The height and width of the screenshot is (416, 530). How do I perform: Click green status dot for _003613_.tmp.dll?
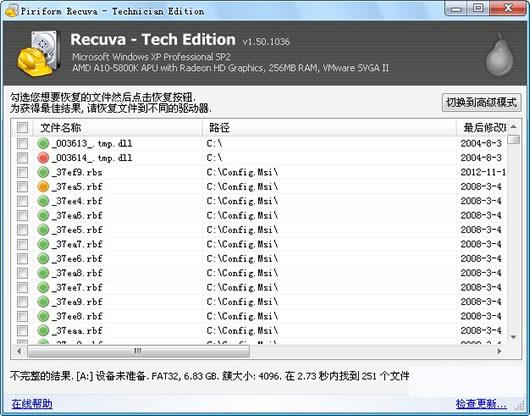(43, 143)
